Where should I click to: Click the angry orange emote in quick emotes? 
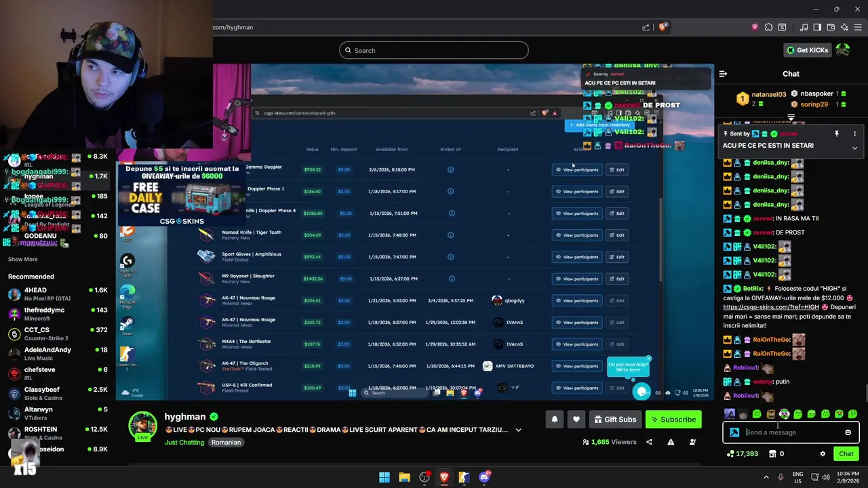771,414
